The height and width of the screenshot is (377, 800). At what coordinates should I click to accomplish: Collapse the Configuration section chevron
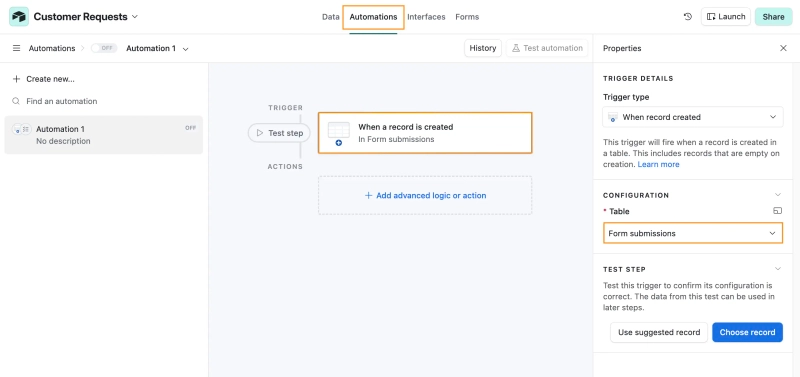click(x=778, y=195)
